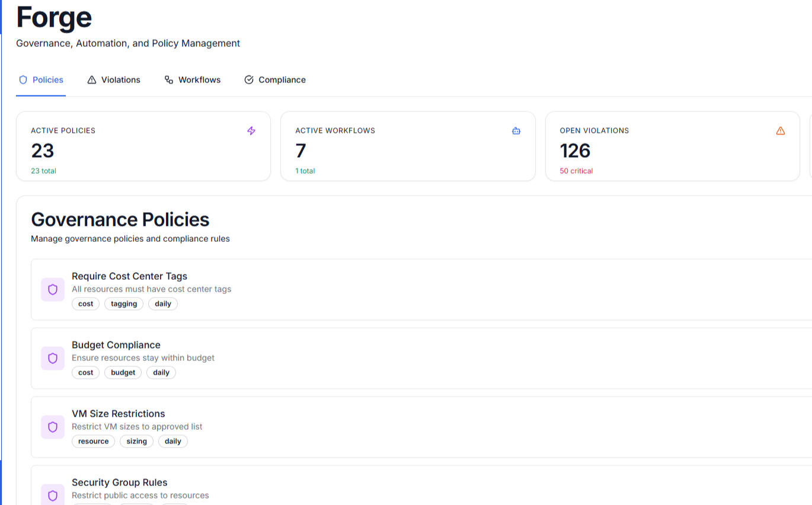
Task: Open the Workflows tab
Action: click(x=193, y=79)
